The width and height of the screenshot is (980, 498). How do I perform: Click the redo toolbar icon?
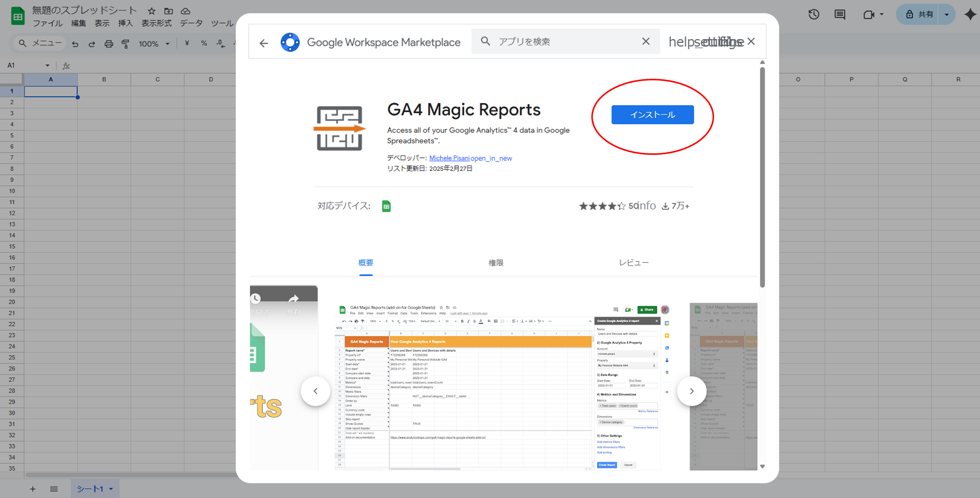pyautogui.click(x=92, y=44)
